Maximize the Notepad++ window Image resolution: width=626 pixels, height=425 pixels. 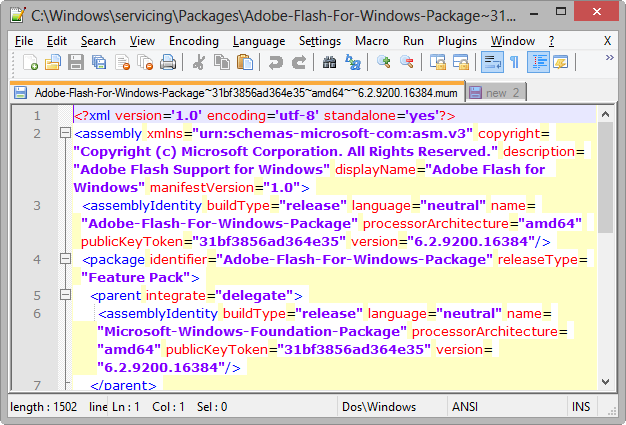(561, 12)
